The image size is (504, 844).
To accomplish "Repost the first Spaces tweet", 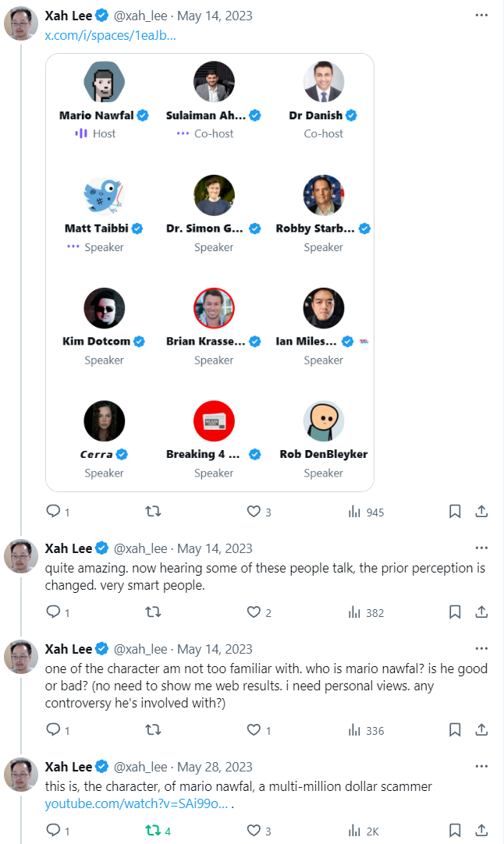I will tap(154, 512).
